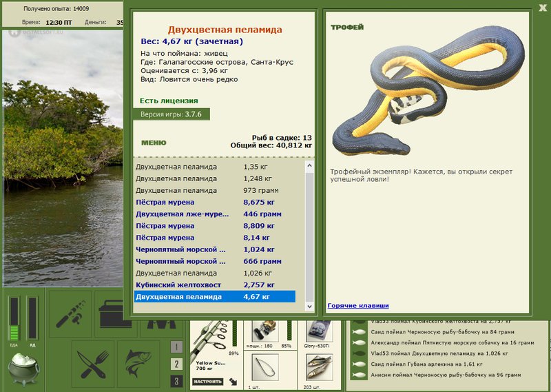Switch to tackle slot 3
The width and height of the screenshot is (551, 392).
tap(176, 381)
